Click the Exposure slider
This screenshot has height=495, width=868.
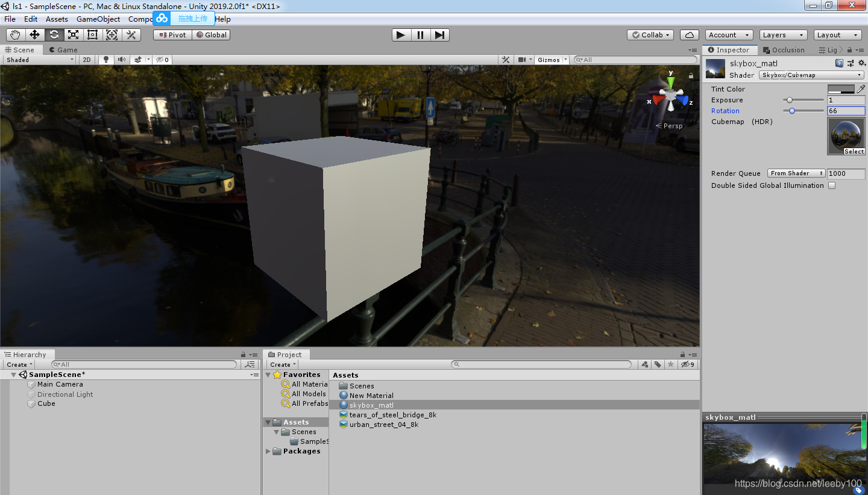(804, 100)
